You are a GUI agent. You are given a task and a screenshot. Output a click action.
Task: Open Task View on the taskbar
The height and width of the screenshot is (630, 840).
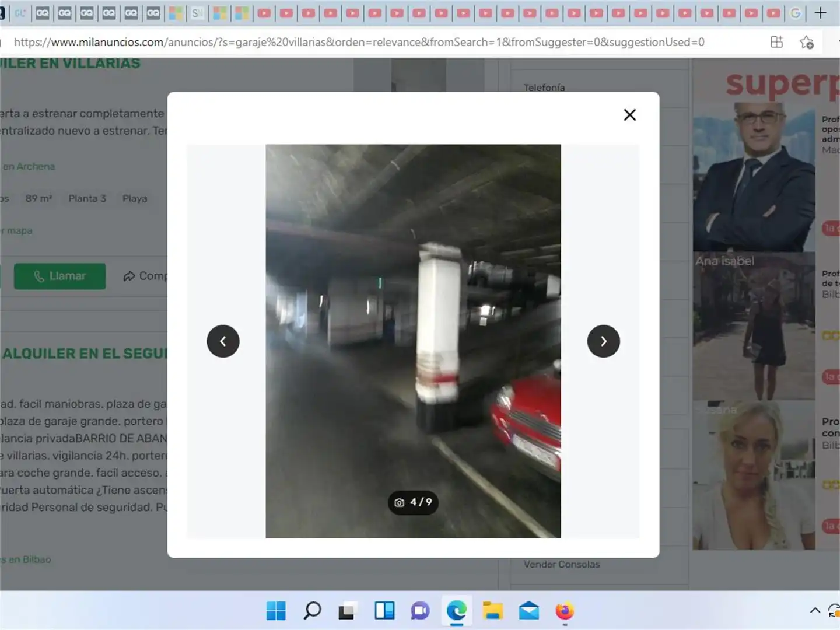pyautogui.click(x=347, y=611)
